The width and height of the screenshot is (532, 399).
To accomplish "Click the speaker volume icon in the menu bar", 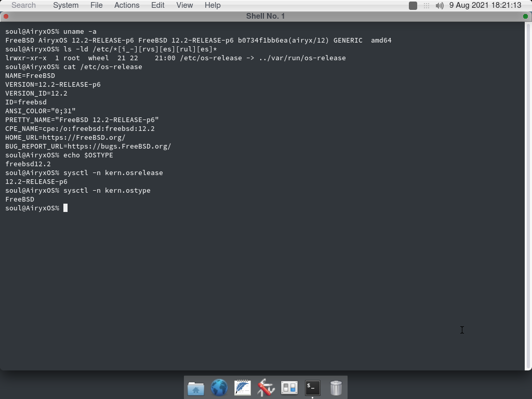I will pos(440,5).
